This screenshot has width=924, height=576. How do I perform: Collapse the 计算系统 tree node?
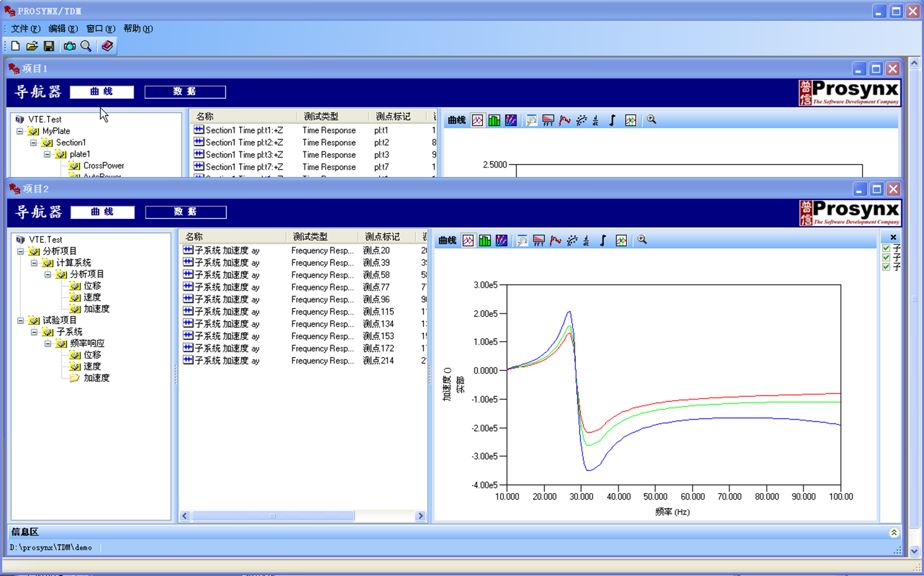pos(34,263)
